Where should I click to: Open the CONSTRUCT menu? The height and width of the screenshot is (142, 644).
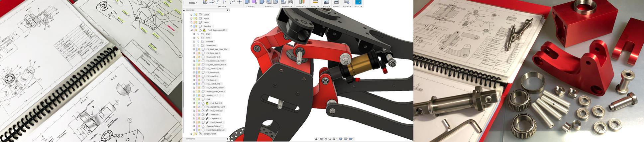[302, 6]
